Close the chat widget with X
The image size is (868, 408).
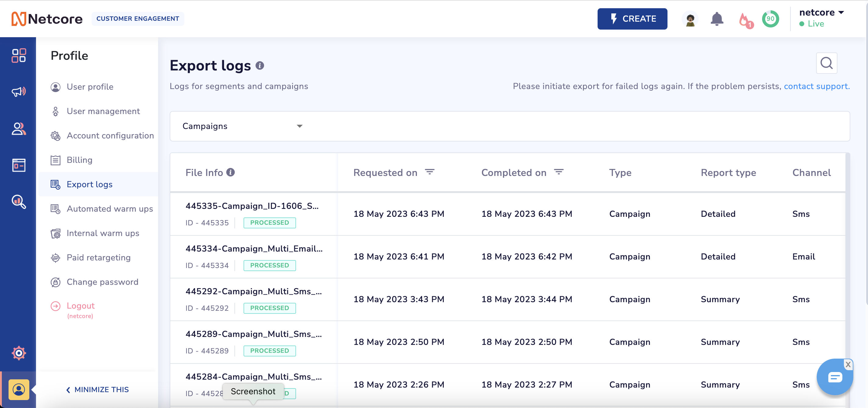(x=848, y=364)
